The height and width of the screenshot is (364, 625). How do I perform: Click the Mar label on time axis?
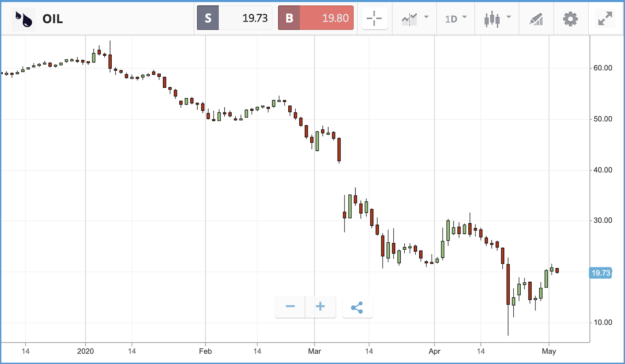[314, 351]
